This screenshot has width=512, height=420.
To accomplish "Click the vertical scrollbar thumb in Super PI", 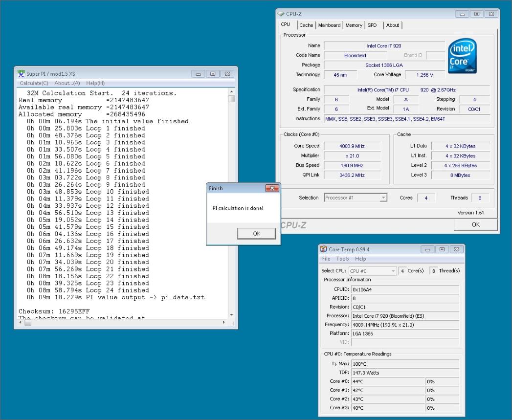I will point(231,99).
